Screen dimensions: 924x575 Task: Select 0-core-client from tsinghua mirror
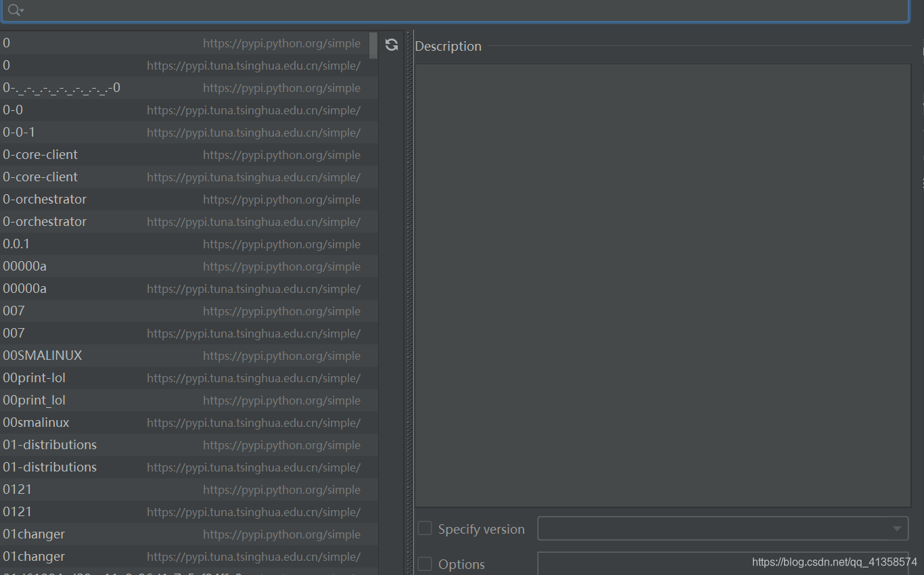189,177
